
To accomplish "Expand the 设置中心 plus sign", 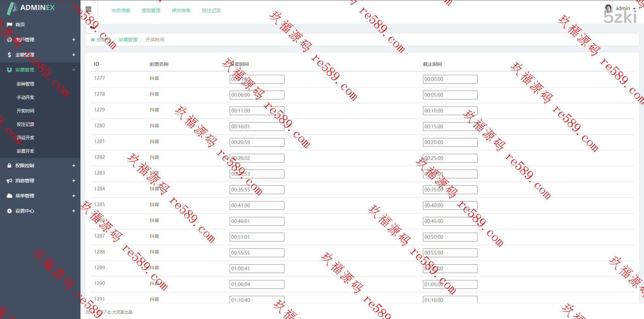I will 74,211.
